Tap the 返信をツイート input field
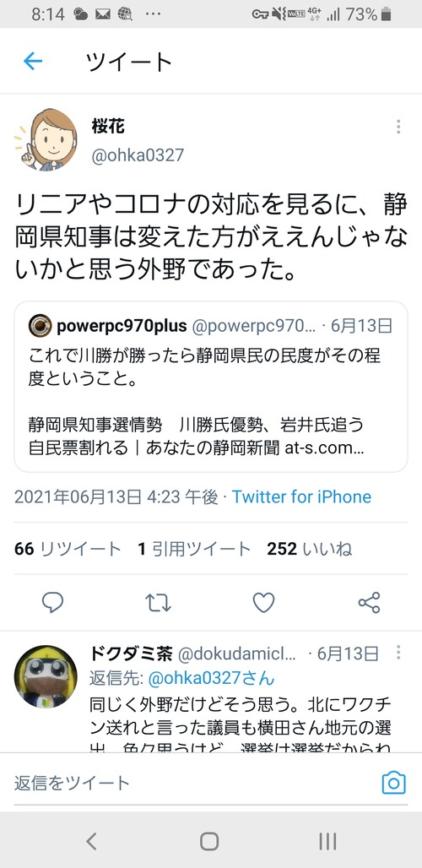Viewport: 422px width, 868px height. click(x=193, y=783)
